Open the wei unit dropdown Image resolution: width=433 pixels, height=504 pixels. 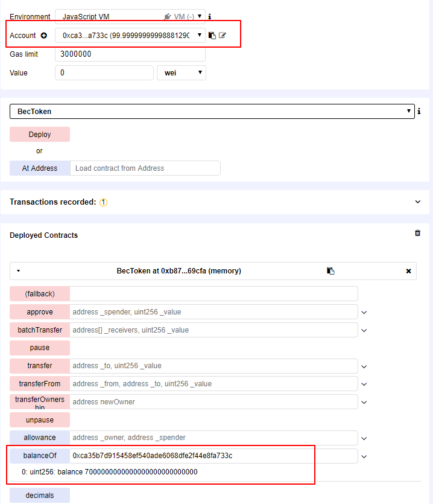click(x=182, y=72)
